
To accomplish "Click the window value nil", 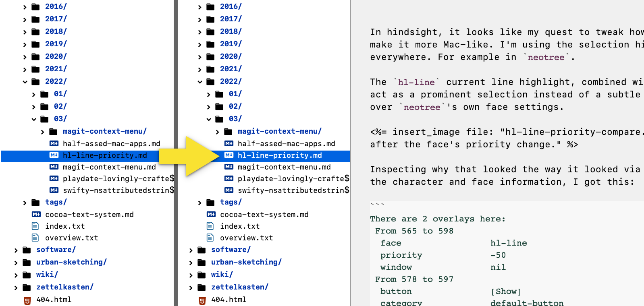I will [498, 267].
